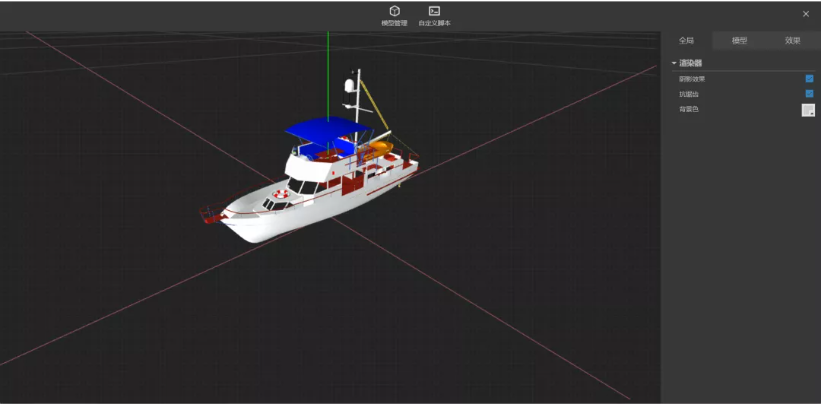Viewport: 821px width, 404px height.
Task: Click the life ring on the boat's bow
Action: (282, 193)
